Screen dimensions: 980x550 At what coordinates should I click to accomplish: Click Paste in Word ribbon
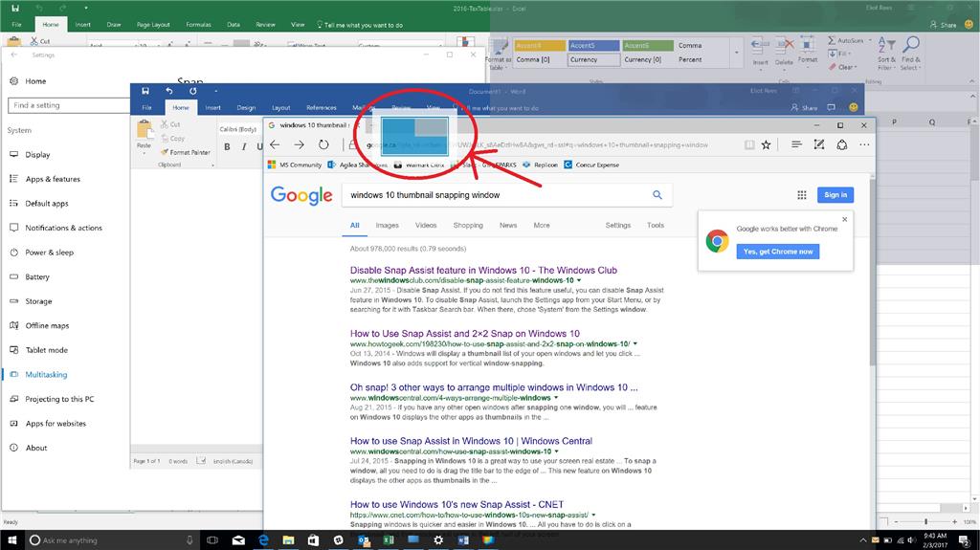click(x=145, y=134)
